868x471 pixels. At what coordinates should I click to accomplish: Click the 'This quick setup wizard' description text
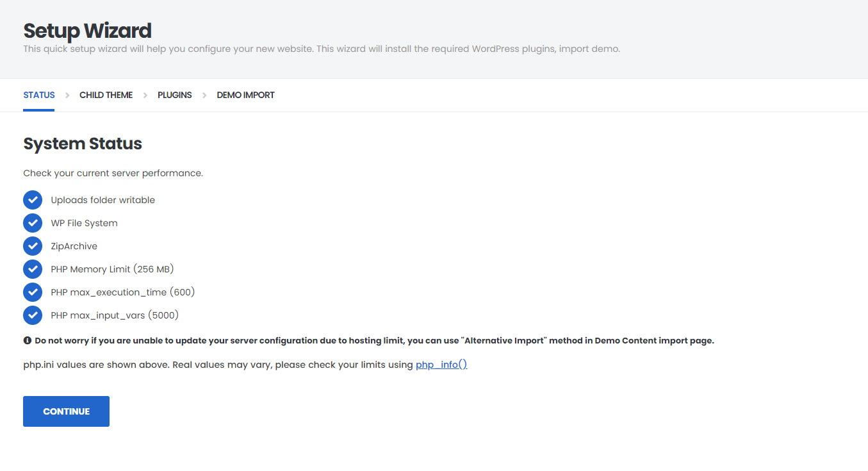pyautogui.click(x=322, y=49)
